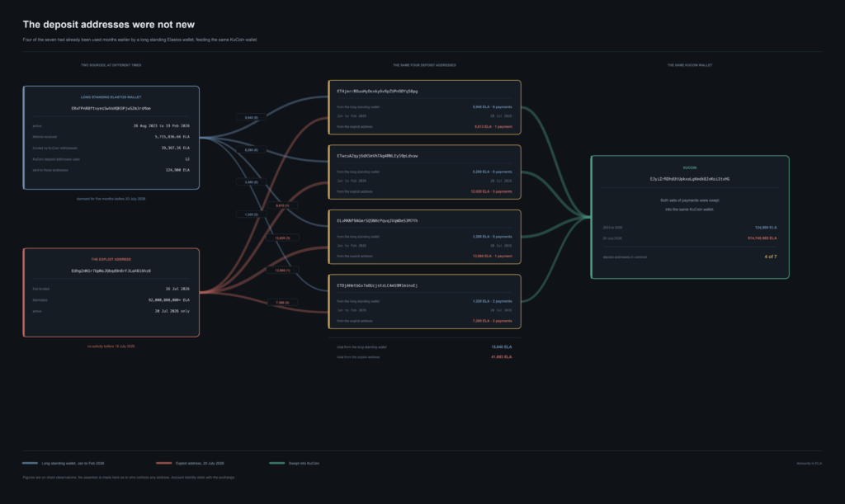Viewport: 845px width, 504px height.
Task: Click the '1,320 (2)' blue flow label
Action: pyautogui.click(x=251, y=214)
